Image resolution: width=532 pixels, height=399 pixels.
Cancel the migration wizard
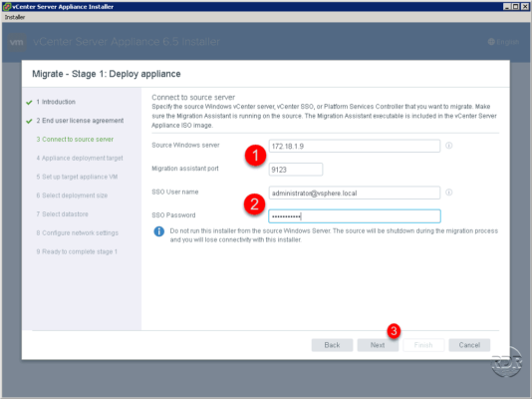(x=469, y=345)
